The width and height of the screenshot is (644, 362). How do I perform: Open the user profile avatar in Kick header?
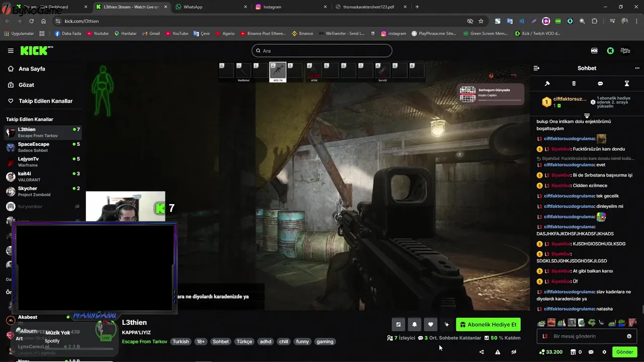(x=625, y=51)
